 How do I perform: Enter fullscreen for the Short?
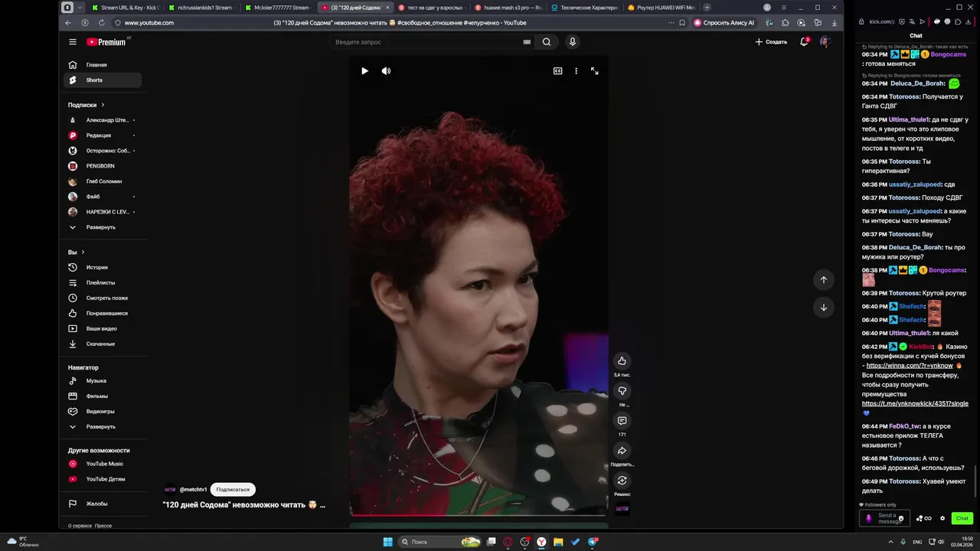594,70
